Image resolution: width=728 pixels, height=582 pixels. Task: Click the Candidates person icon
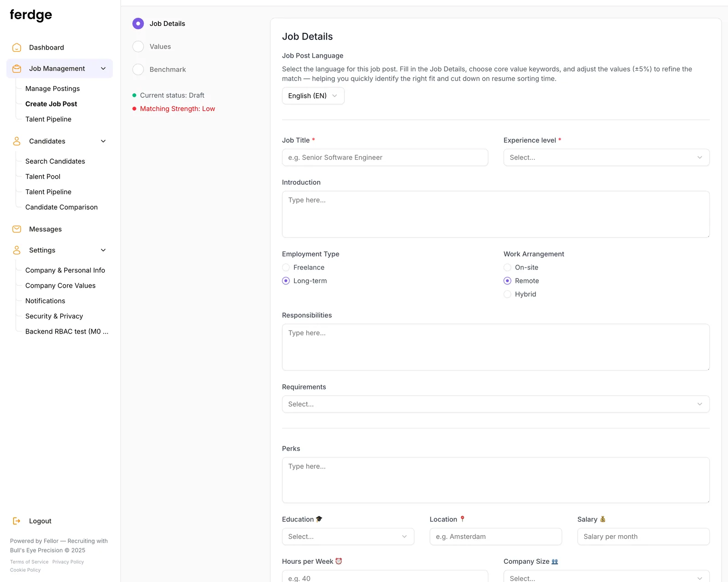(x=17, y=141)
